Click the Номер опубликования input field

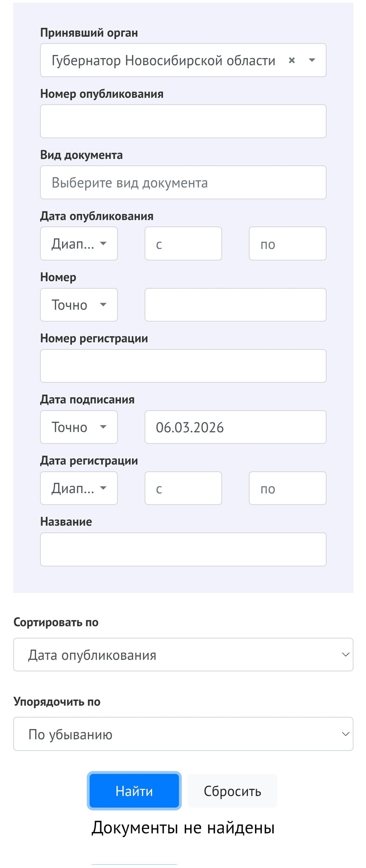pos(183,121)
